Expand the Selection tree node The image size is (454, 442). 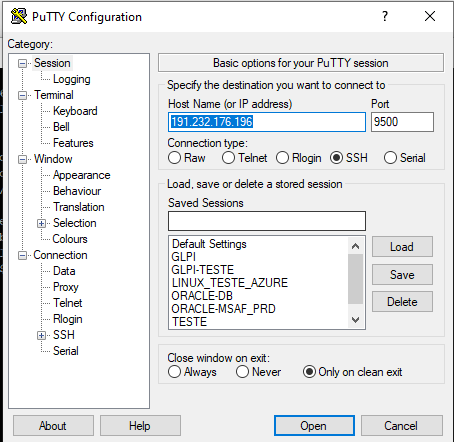point(41,223)
